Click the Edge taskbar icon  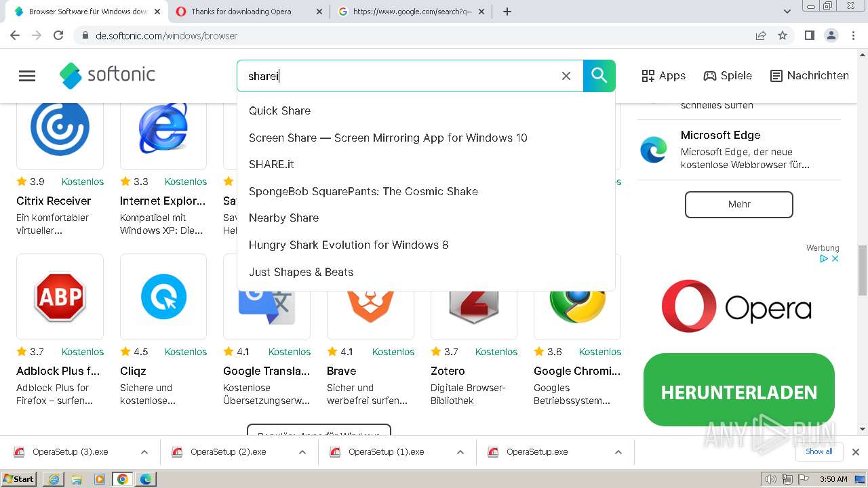(146, 479)
